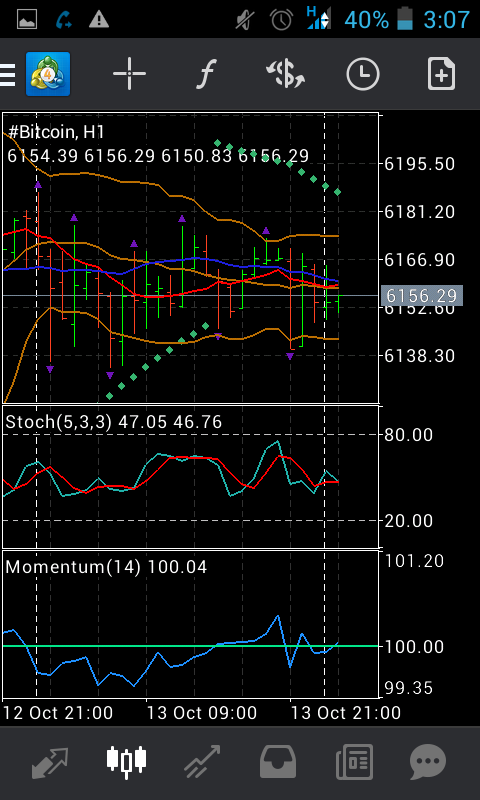Tap the 13 Oct 09:00 time marker
This screenshot has width=480, height=800.
[202, 712]
